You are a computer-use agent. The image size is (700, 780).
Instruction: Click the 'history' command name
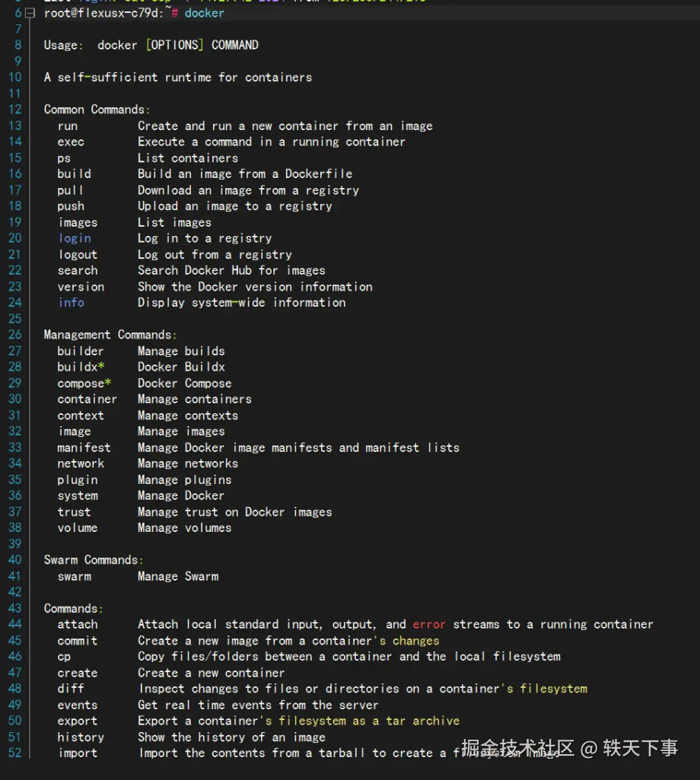coord(81,737)
